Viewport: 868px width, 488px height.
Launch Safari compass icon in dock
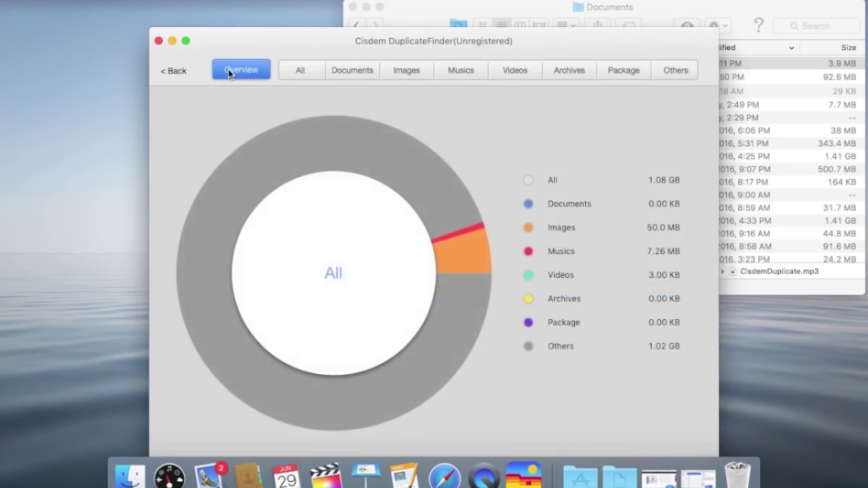pyautogui.click(x=445, y=476)
